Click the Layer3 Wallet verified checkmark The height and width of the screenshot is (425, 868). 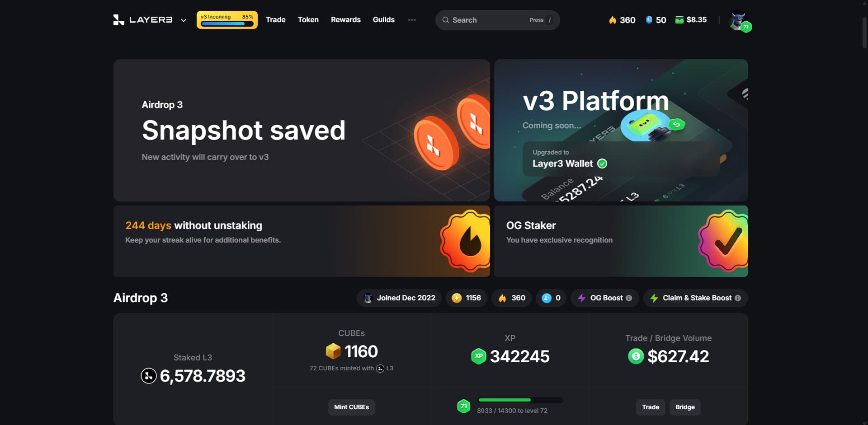tap(602, 163)
